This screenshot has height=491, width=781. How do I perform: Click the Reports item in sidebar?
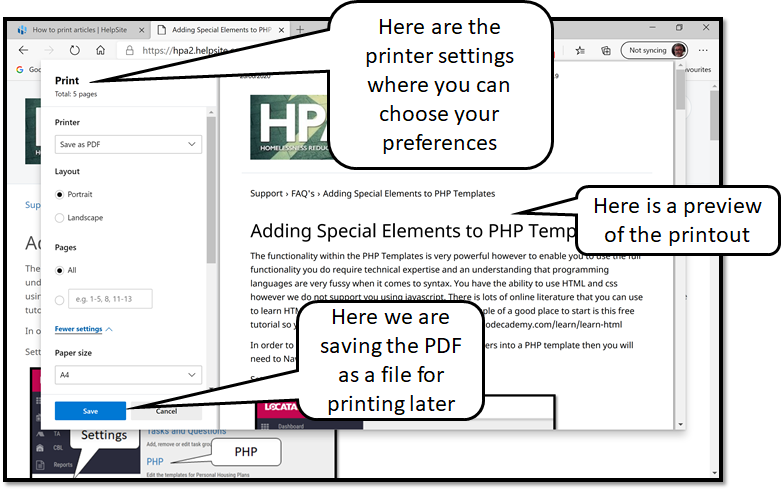tap(63, 465)
